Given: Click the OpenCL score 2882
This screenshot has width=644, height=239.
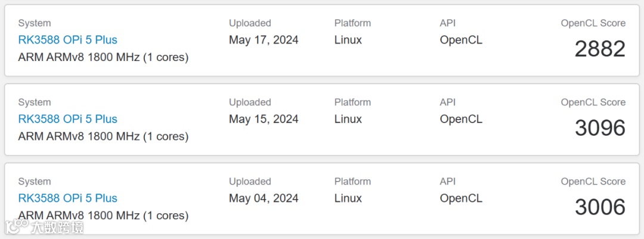Looking at the screenshot, I should (600, 49).
